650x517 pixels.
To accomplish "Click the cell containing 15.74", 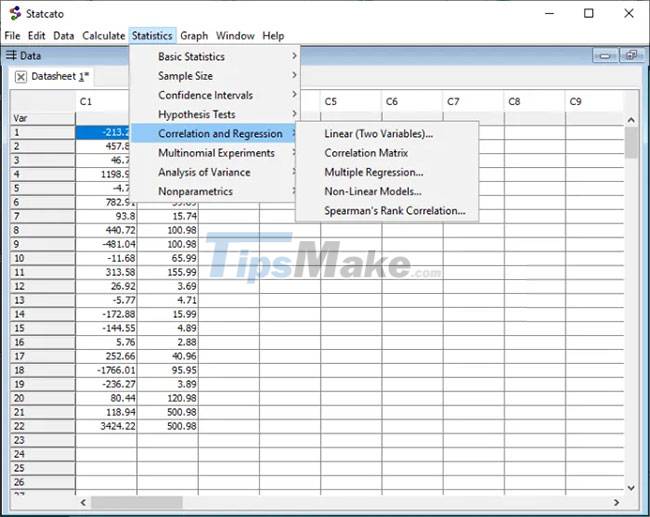I will point(167,216).
